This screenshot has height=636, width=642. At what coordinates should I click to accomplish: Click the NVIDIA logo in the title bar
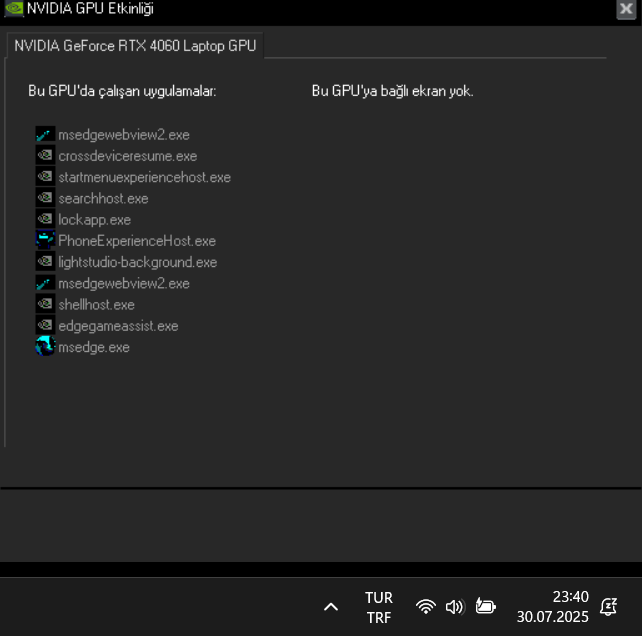point(14,8)
